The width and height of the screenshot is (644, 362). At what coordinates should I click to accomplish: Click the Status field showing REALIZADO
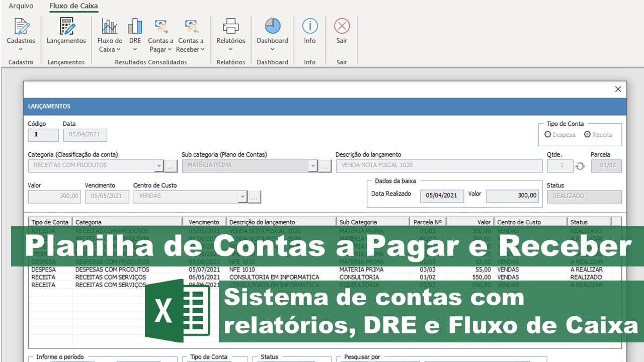(x=584, y=196)
